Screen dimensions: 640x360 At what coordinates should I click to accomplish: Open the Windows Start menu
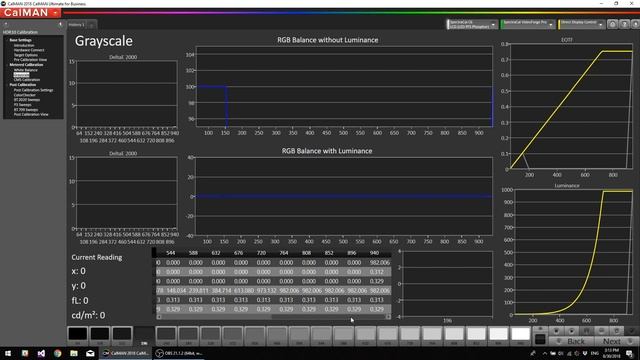pyautogui.click(x=8, y=353)
